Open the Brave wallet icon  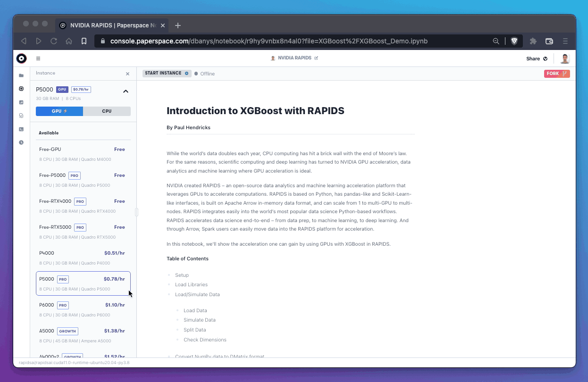coord(549,41)
